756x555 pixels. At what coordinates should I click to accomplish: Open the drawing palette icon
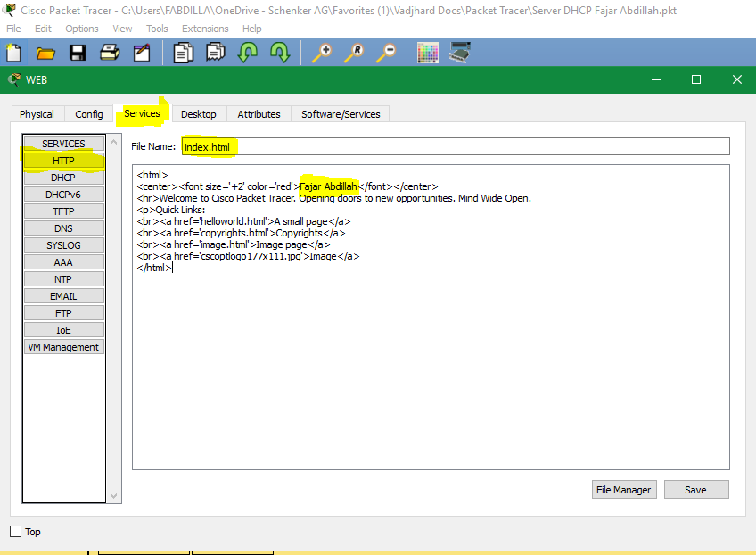pos(428,53)
